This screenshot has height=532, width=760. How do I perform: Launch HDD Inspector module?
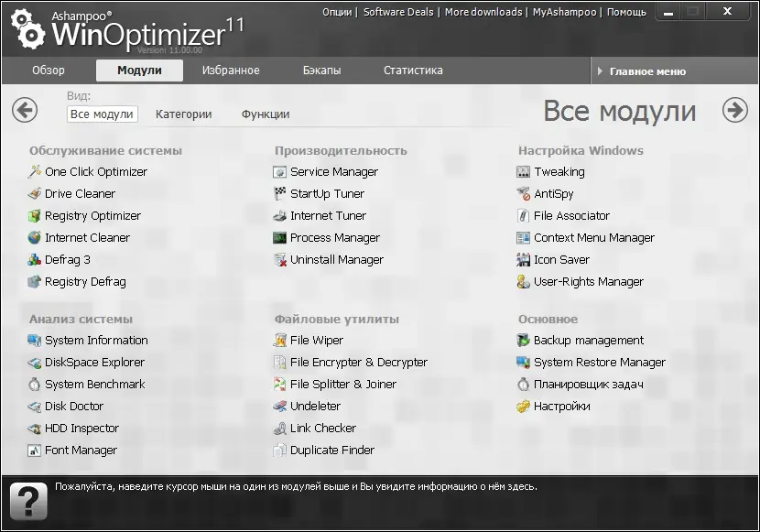coord(73,429)
